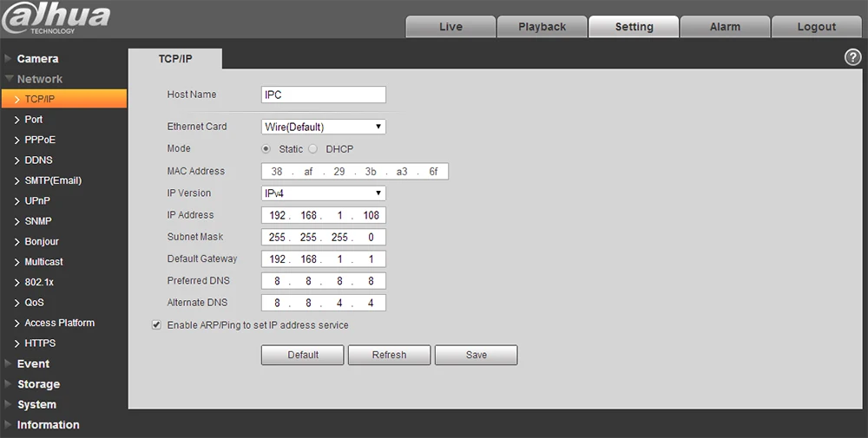Go to SNMP settings
Image resolution: width=868 pixels, height=438 pixels.
(x=37, y=221)
